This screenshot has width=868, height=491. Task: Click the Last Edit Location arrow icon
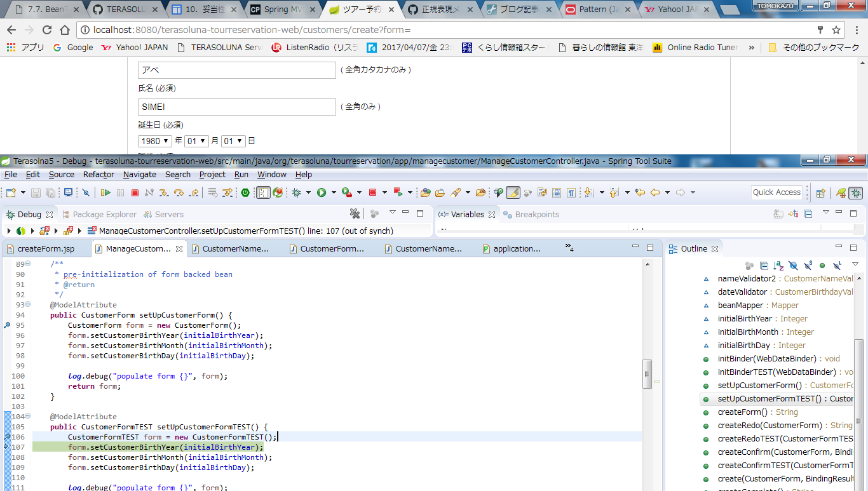coord(640,192)
